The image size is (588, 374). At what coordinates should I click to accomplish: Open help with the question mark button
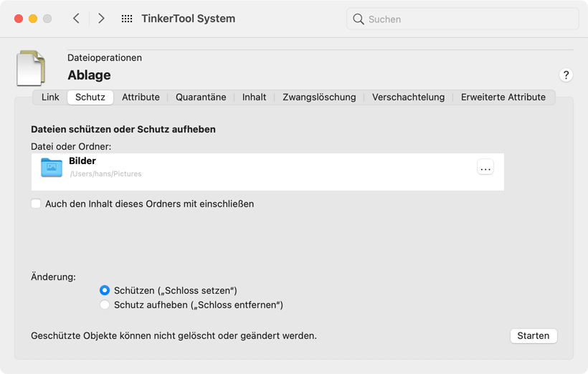coord(566,75)
